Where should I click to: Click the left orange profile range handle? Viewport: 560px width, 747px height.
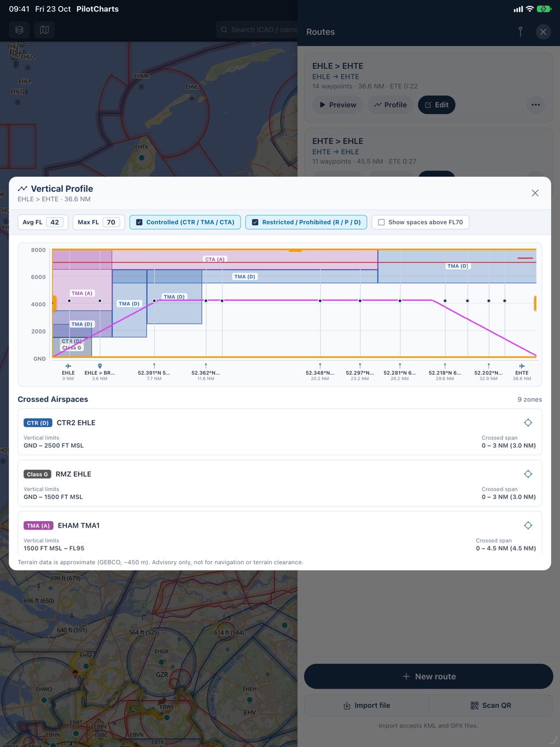(x=54, y=304)
